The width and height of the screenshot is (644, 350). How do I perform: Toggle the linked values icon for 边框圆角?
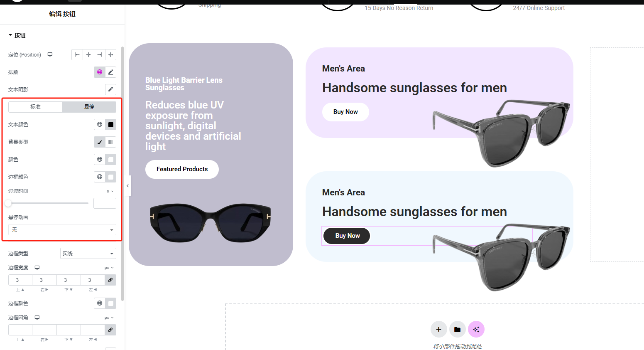[x=110, y=330]
